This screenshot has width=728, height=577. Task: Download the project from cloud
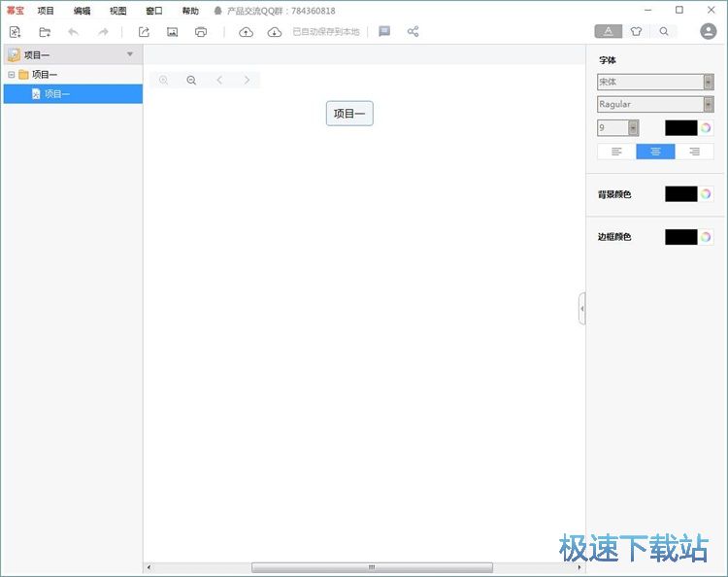coord(275,32)
